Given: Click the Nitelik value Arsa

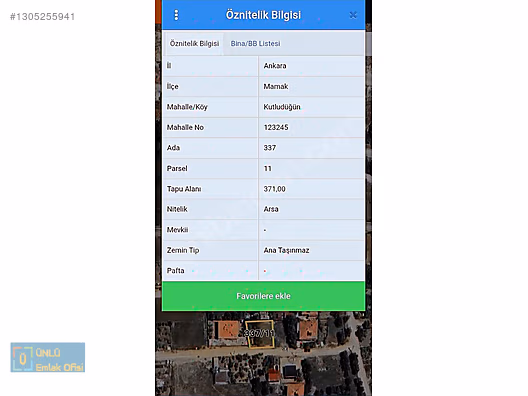Looking at the screenshot, I should [x=271, y=209].
